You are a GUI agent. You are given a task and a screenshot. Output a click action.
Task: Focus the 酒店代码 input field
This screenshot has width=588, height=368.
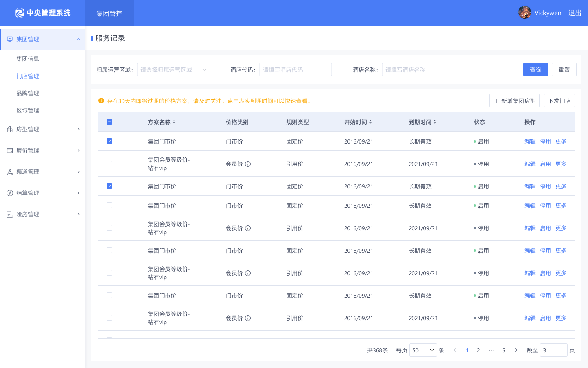coord(296,70)
